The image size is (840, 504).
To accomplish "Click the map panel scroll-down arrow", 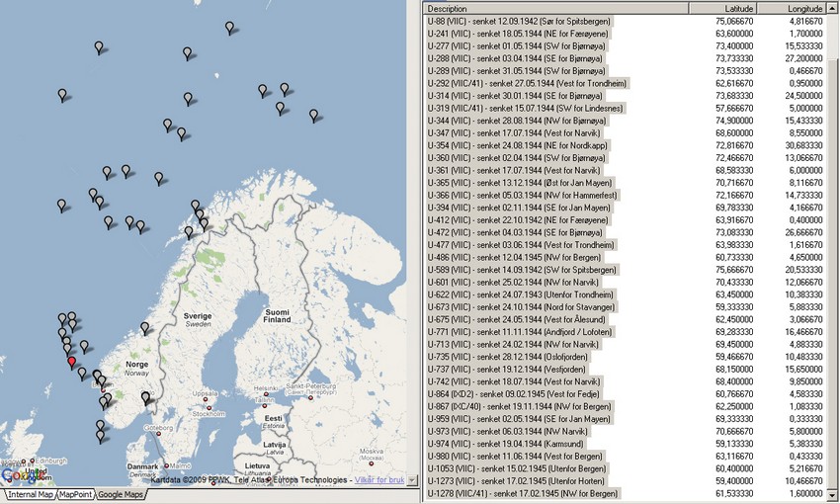I will point(412,480).
